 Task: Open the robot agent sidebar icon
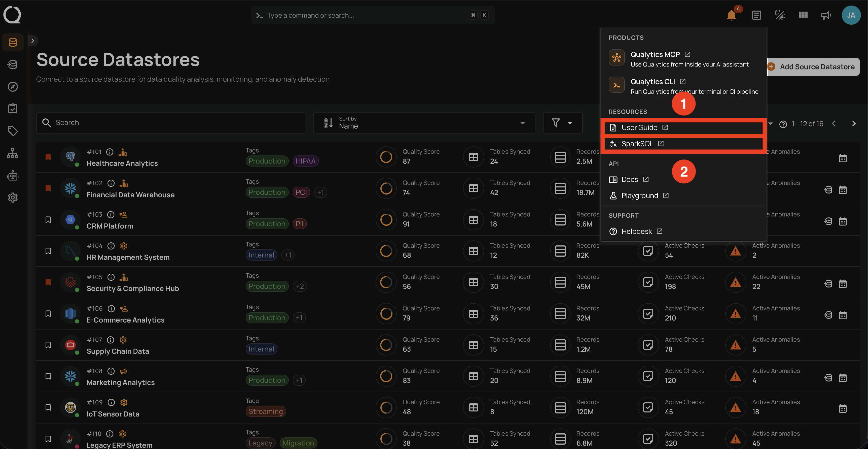tap(13, 175)
